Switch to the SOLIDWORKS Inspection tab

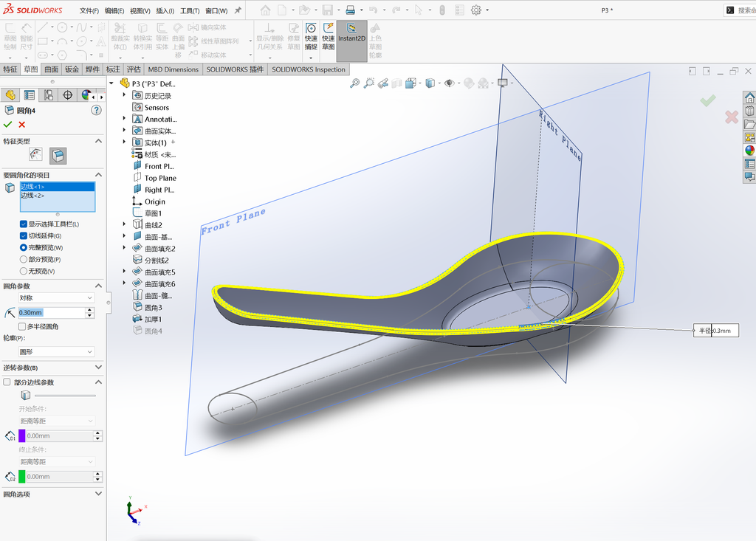tap(309, 69)
